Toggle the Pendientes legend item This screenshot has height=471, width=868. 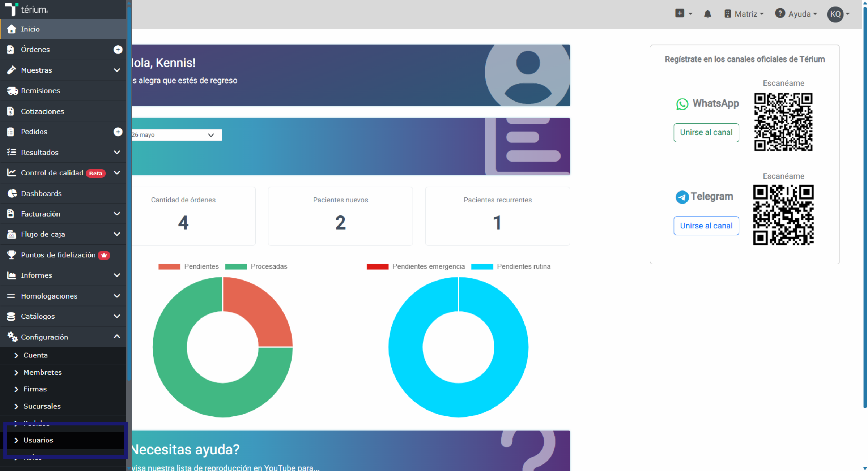(x=188, y=266)
